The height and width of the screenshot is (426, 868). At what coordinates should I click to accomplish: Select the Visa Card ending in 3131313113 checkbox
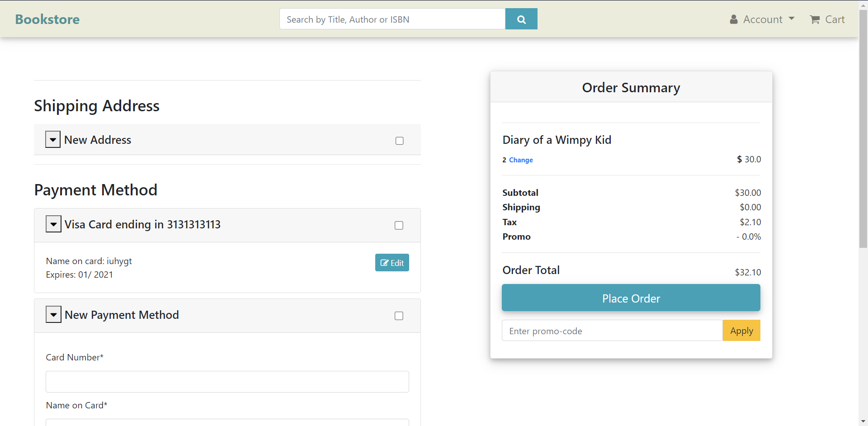[x=399, y=225]
